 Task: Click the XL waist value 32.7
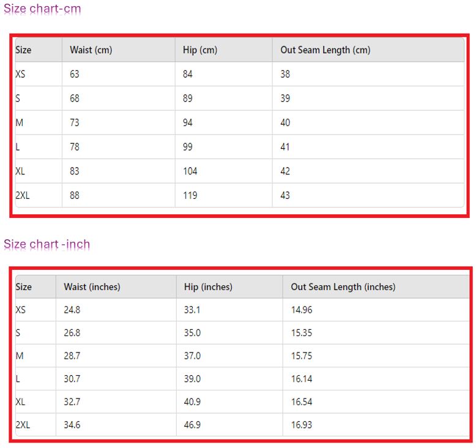[x=72, y=402]
